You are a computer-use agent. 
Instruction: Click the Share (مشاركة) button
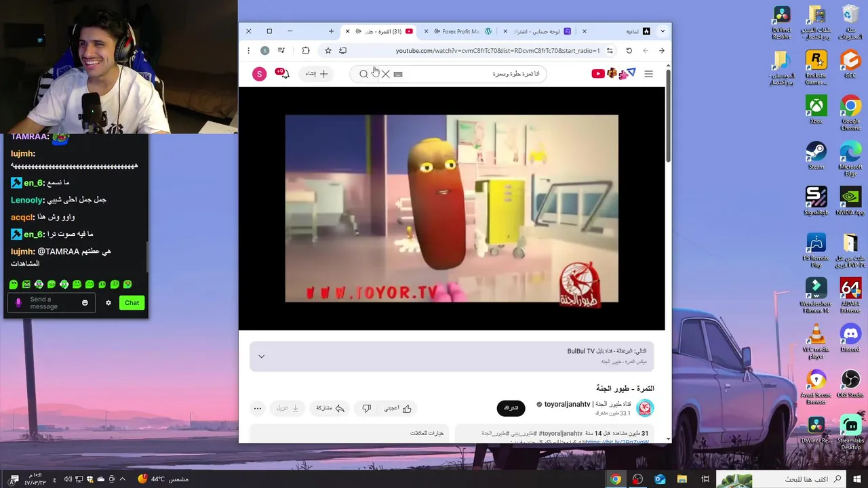(330, 408)
